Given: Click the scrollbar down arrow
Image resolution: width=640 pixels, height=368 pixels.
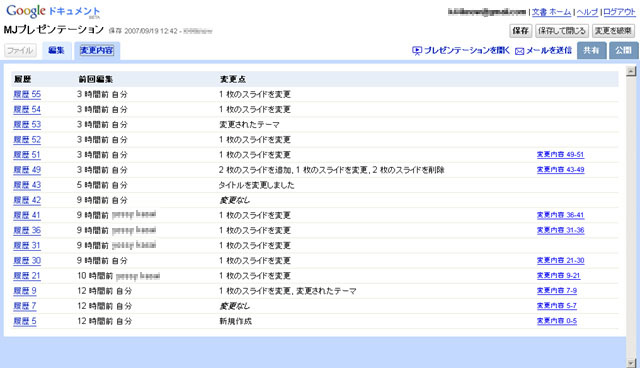Looking at the screenshot, I should tap(631, 363).
